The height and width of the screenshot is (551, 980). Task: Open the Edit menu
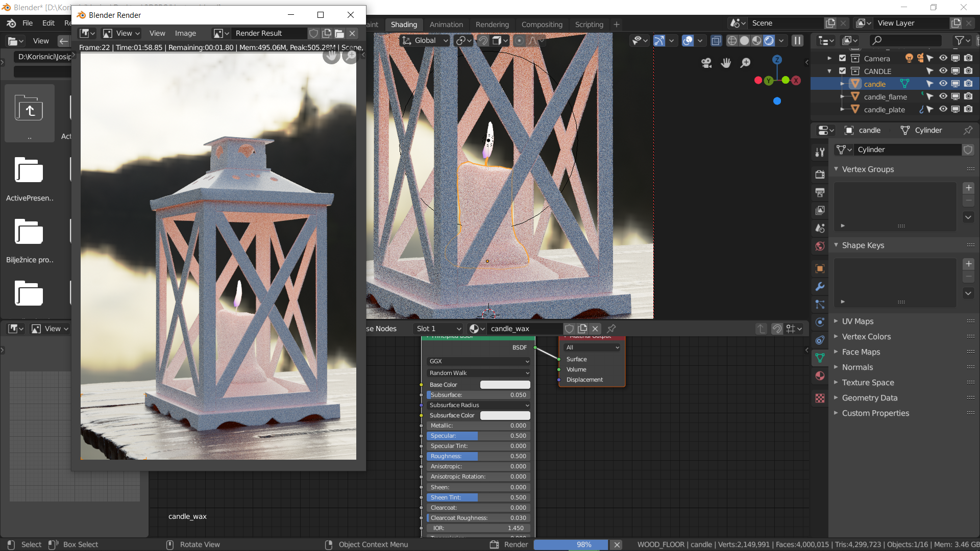[48, 23]
